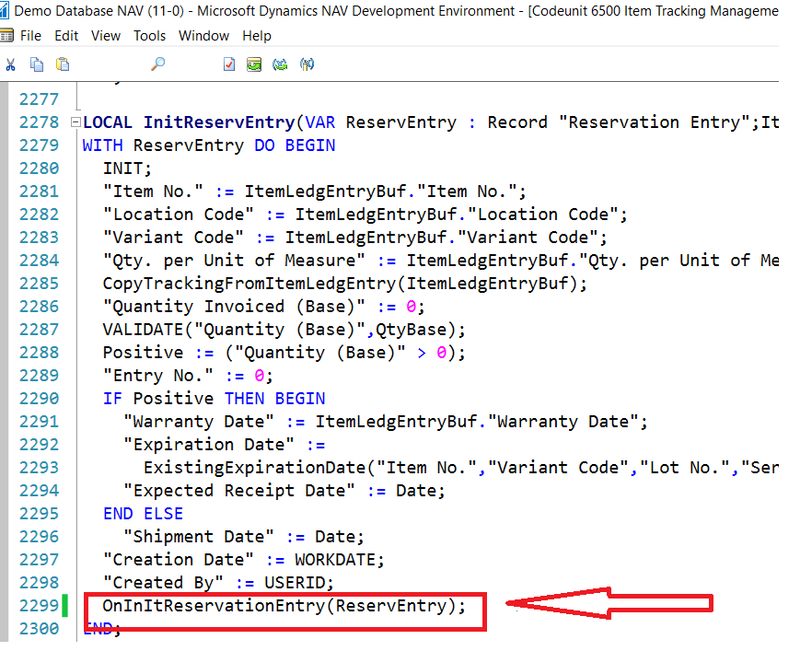Click the END ELSE keyword line
The image size is (812, 651).
tap(143, 514)
